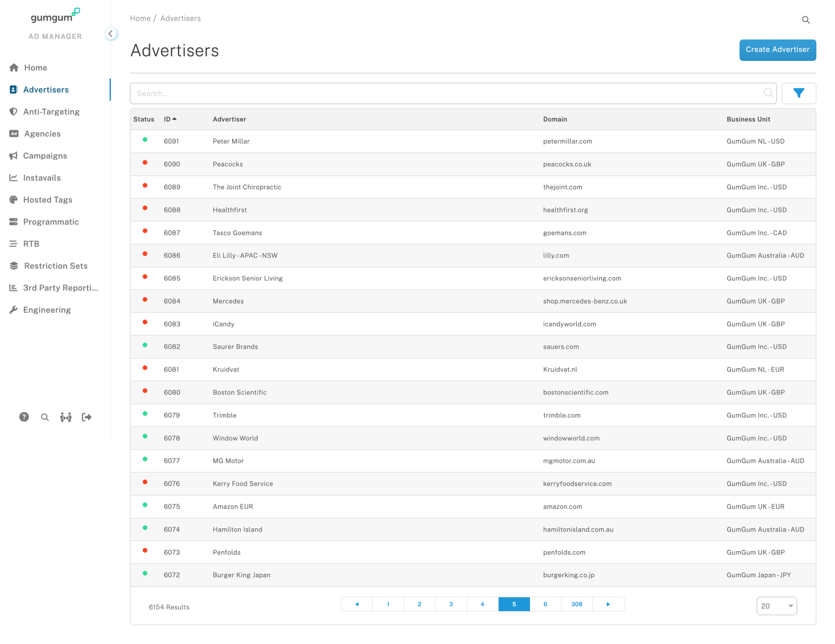Click the sidebar bottom search icon
Screen dimensions: 835x644
click(x=45, y=417)
